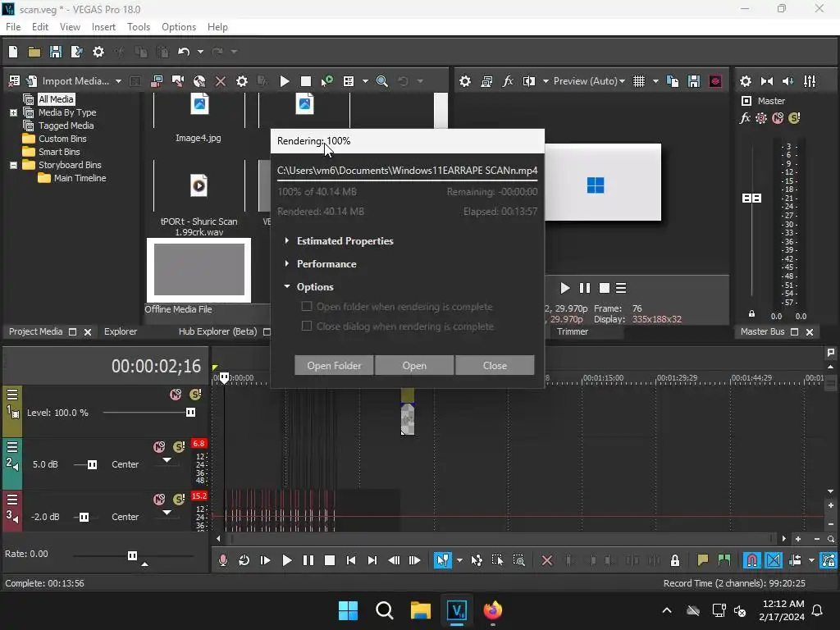Click the Open button in render dialog
Screen dimensions: 840x630
tap(414, 365)
